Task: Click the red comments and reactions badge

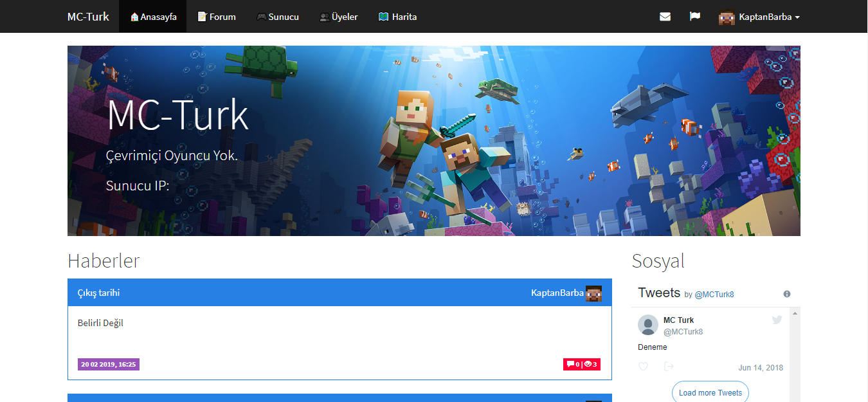Action: coord(582,364)
